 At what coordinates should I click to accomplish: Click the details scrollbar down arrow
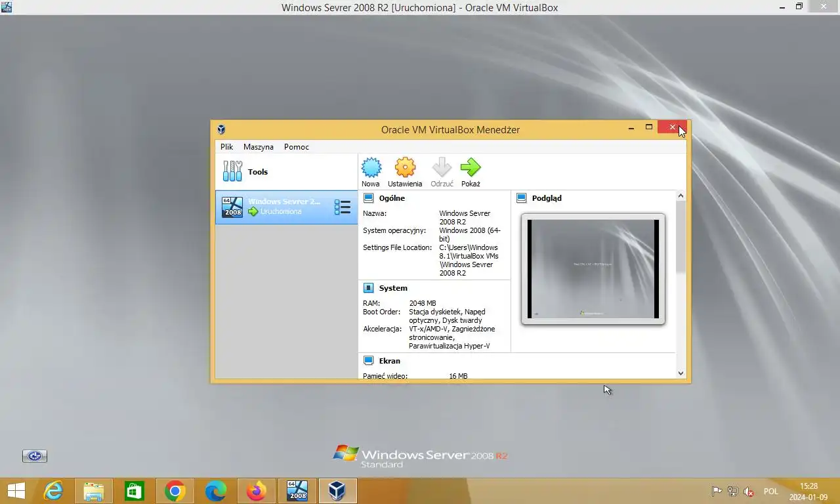click(x=681, y=373)
